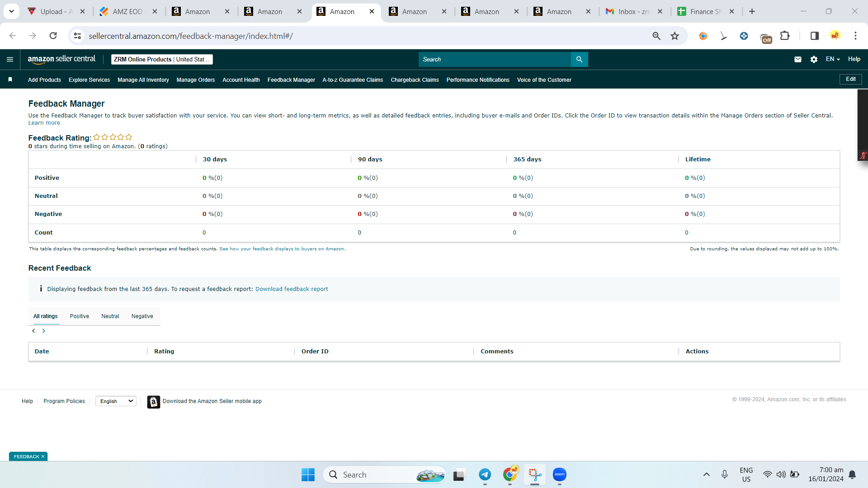The image size is (868, 488).
Task: Switch to the Negative feedback tab
Action: tap(142, 316)
